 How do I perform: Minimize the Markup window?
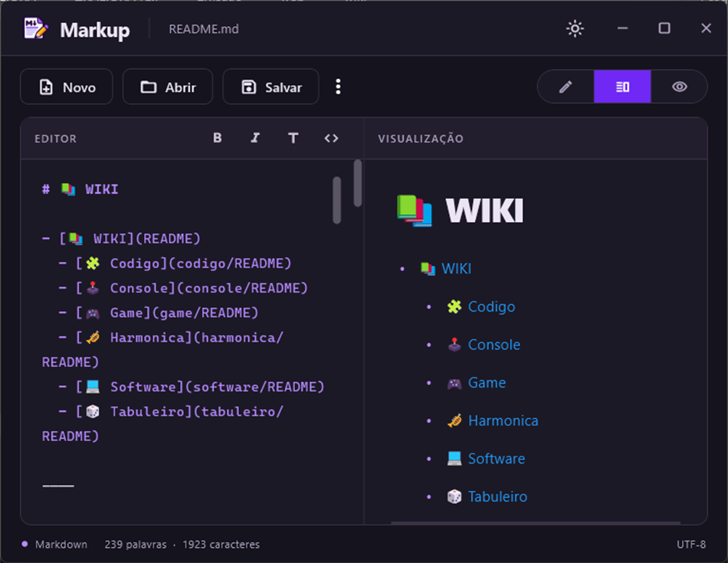[x=622, y=28]
